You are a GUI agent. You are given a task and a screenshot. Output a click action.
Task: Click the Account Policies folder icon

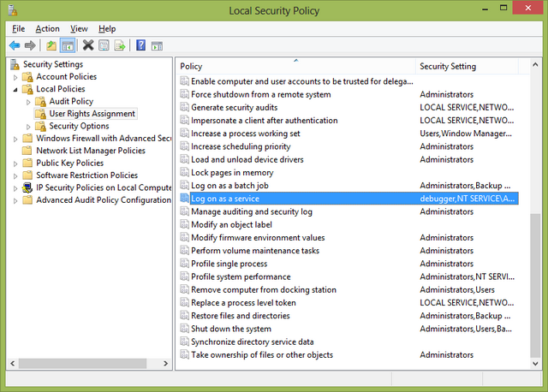tap(27, 77)
